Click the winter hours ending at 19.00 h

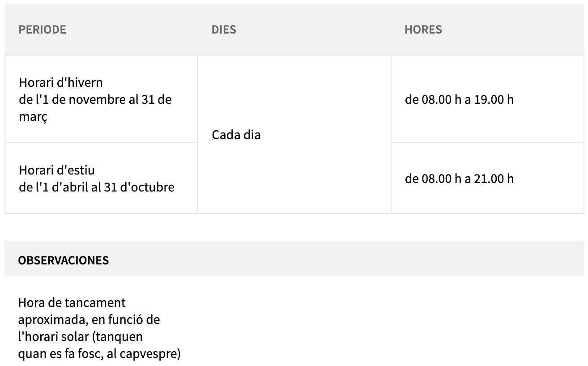pos(459,99)
